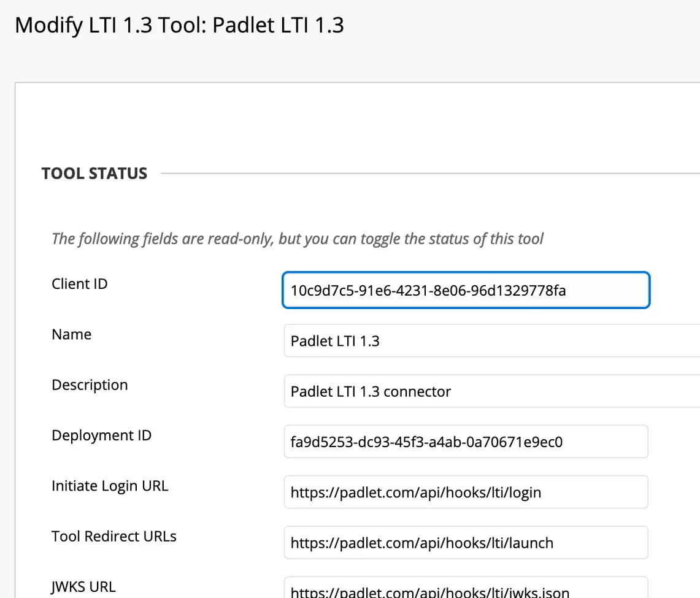Click the JWKS URL field
This screenshot has width=700, height=598.
pos(466,588)
